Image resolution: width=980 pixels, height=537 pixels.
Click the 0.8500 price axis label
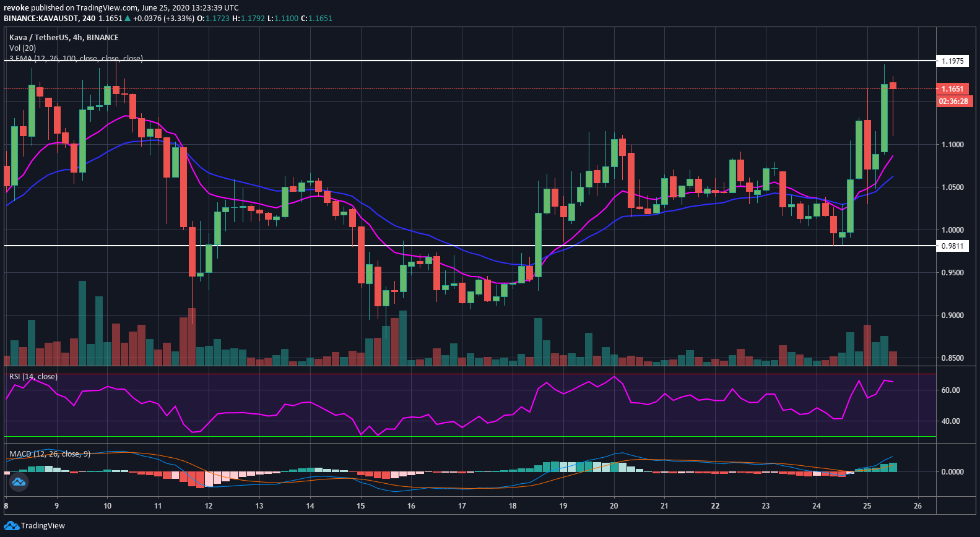click(x=953, y=358)
